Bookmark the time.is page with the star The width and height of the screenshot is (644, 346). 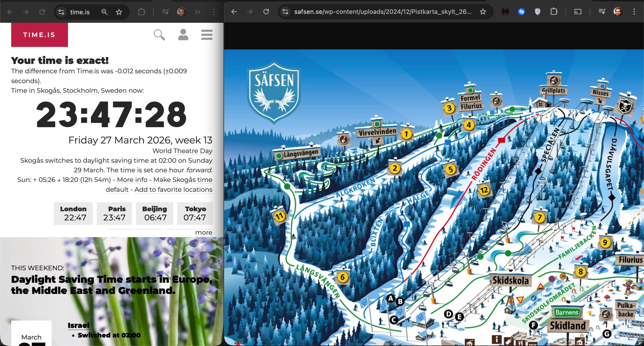(x=119, y=12)
